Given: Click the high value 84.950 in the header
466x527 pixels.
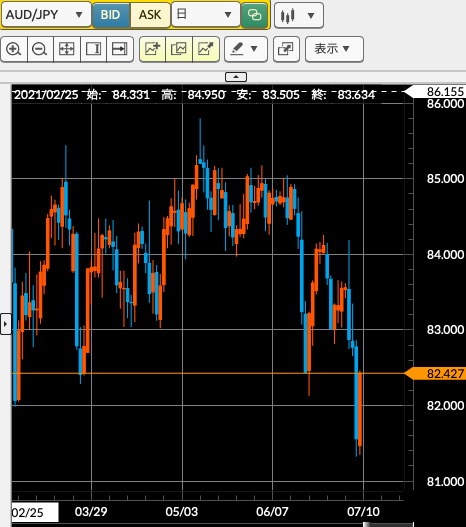Looking at the screenshot, I should [x=206, y=95].
